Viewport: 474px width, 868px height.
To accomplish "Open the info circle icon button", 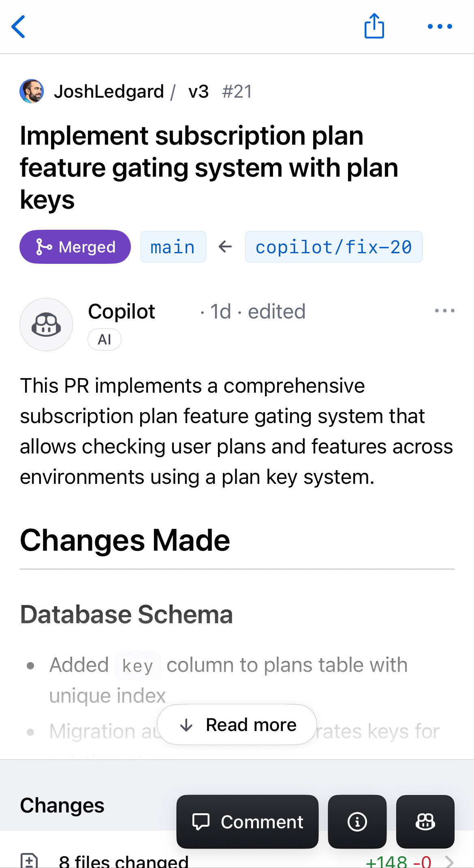I will [357, 822].
